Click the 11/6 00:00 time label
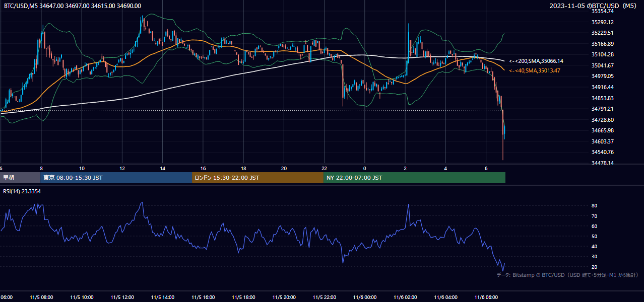 [364, 297]
